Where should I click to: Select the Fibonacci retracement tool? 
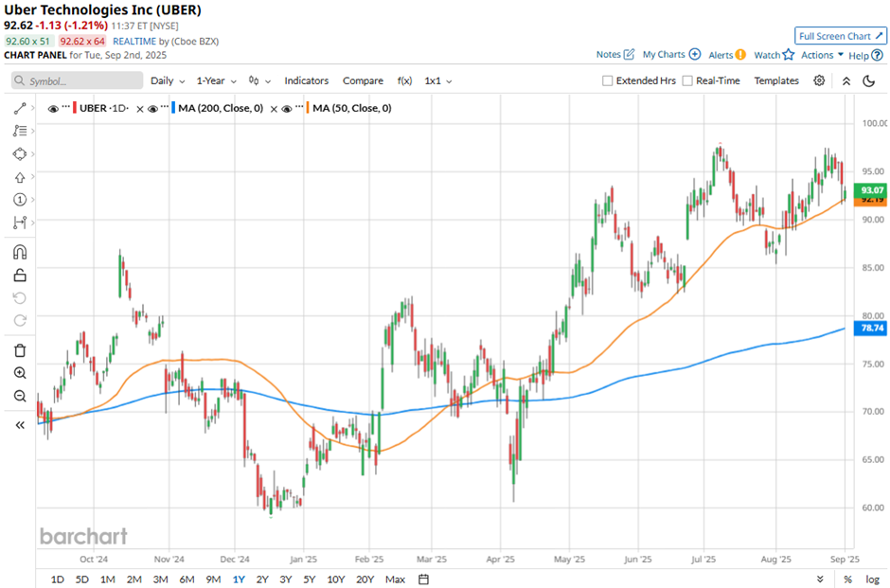(20, 131)
